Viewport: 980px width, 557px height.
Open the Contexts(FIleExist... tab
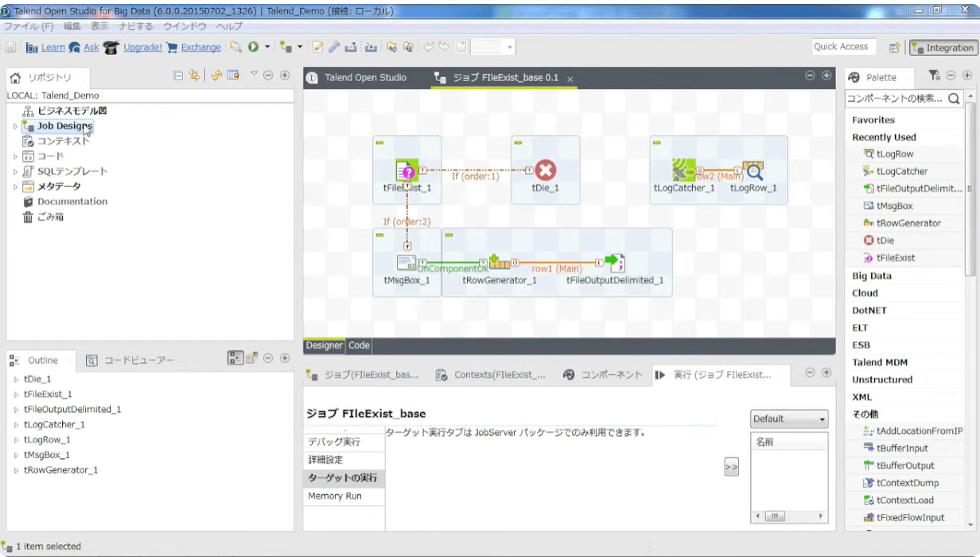coord(491,375)
